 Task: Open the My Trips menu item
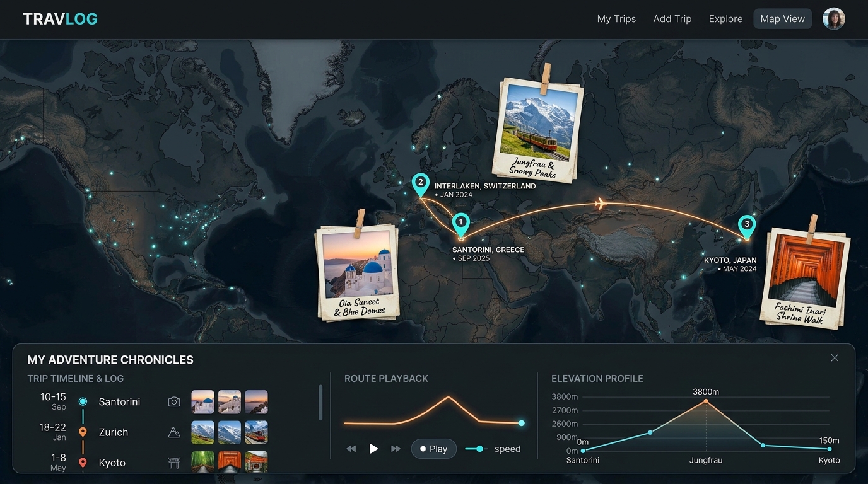coord(616,19)
